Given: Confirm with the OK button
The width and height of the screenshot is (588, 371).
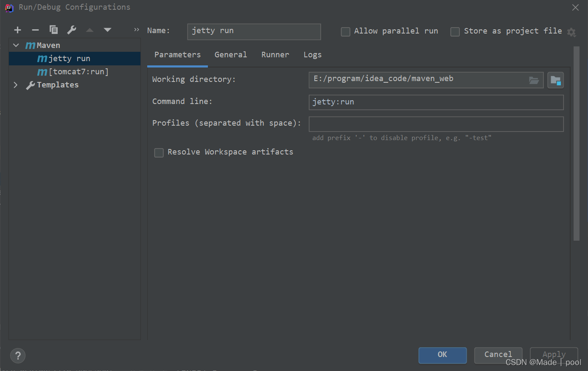Looking at the screenshot, I should (x=442, y=355).
